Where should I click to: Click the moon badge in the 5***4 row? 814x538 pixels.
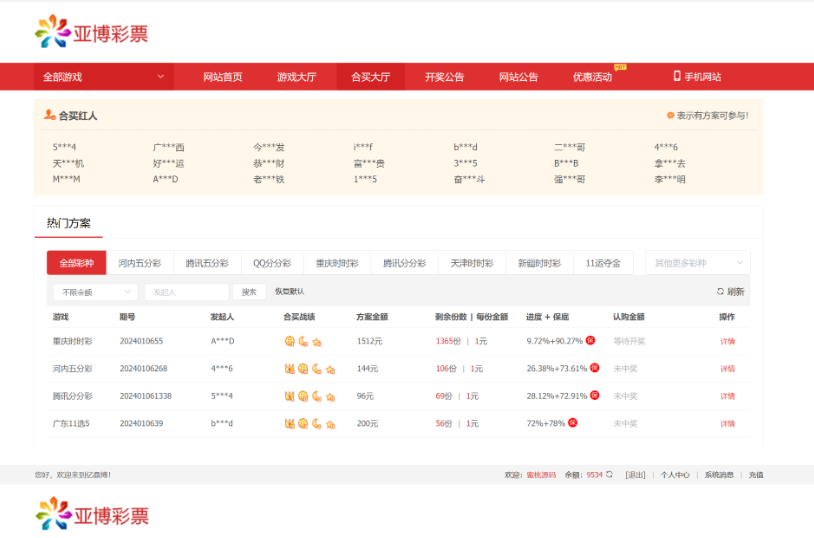[x=317, y=396]
